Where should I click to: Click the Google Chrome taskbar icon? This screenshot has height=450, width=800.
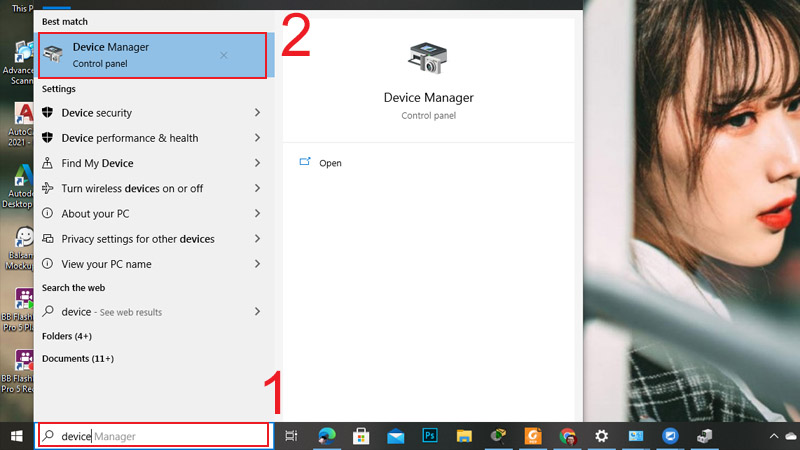(567, 436)
